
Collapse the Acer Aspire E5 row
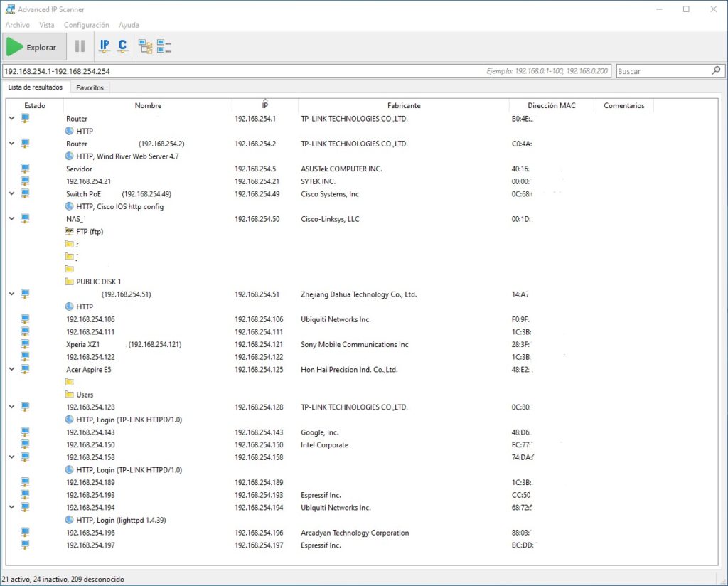pyautogui.click(x=11, y=369)
